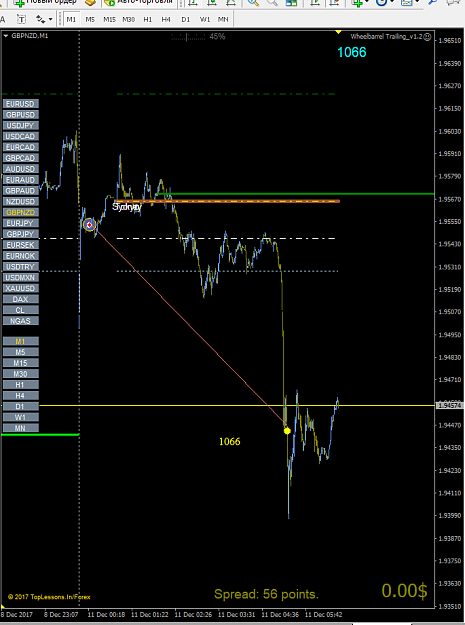Select EURJPY symbol button
This screenshot has width=465, height=625.
pyautogui.click(x=21, y=223)
